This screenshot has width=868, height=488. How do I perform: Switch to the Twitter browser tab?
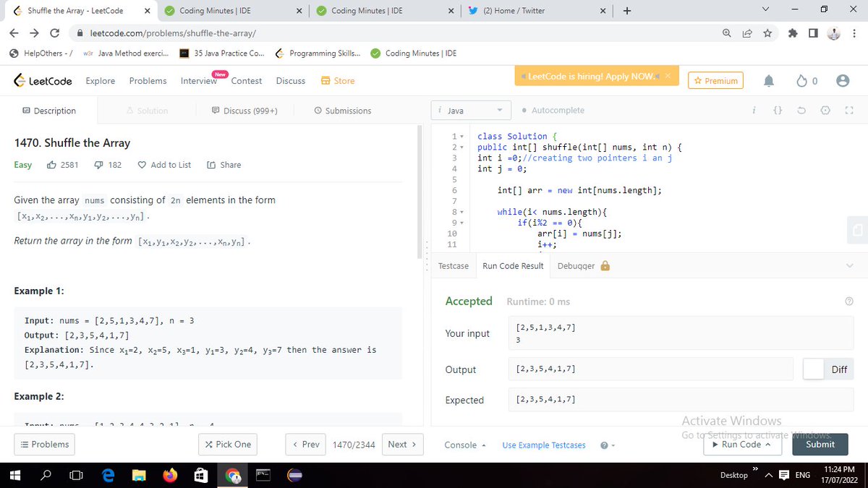(x=535, y=11)
